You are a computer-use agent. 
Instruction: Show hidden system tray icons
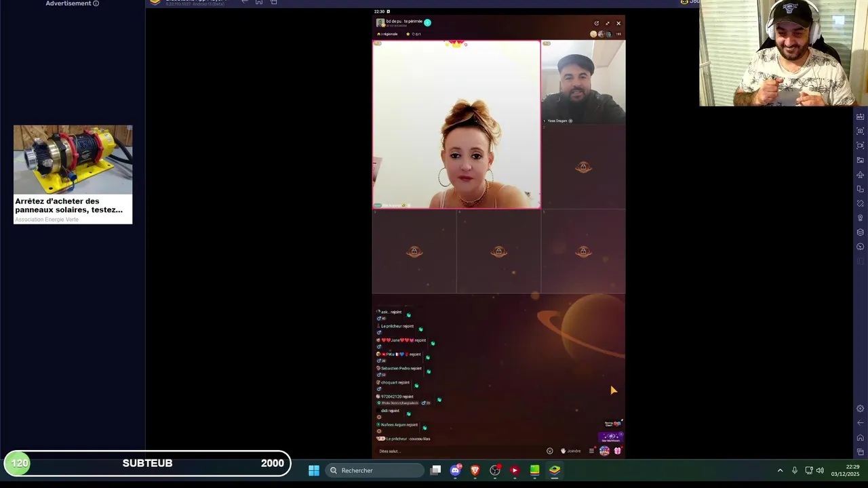(x=780, y=470)
